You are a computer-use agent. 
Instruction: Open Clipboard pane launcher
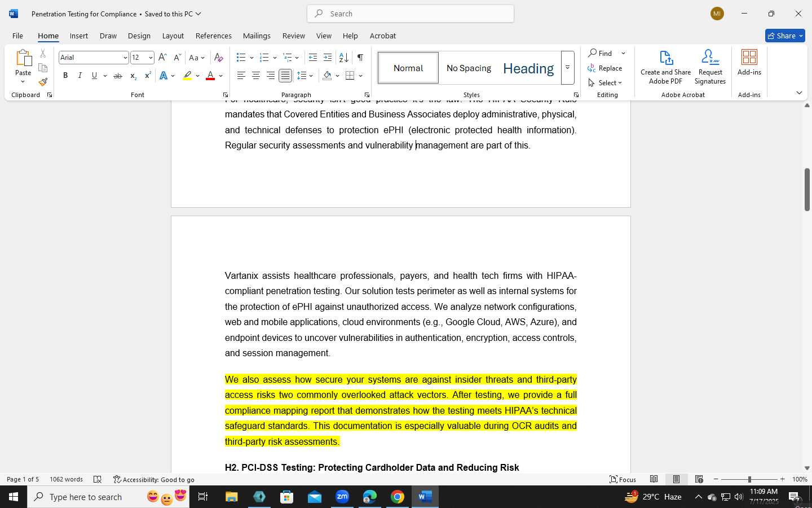click(50, 95)
